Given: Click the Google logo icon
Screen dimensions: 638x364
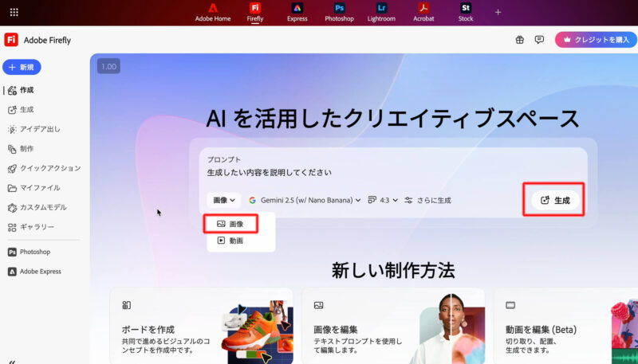Looking at the screenshot, I should [252, 200].
